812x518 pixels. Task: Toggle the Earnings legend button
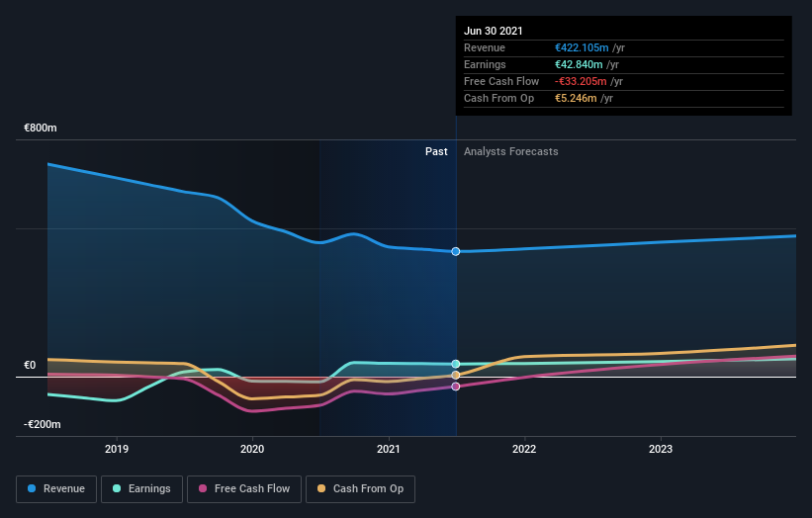point(141,489)
